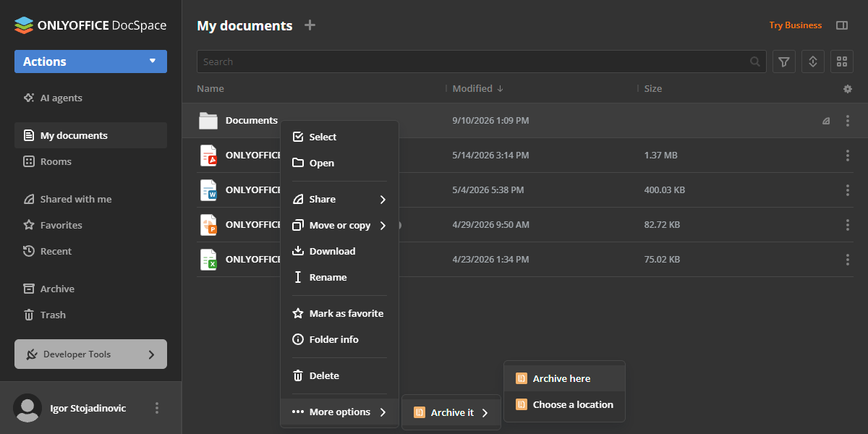Viewport: 868px width, 434px height.
Task: Click Archive here option
Action: 564,378
